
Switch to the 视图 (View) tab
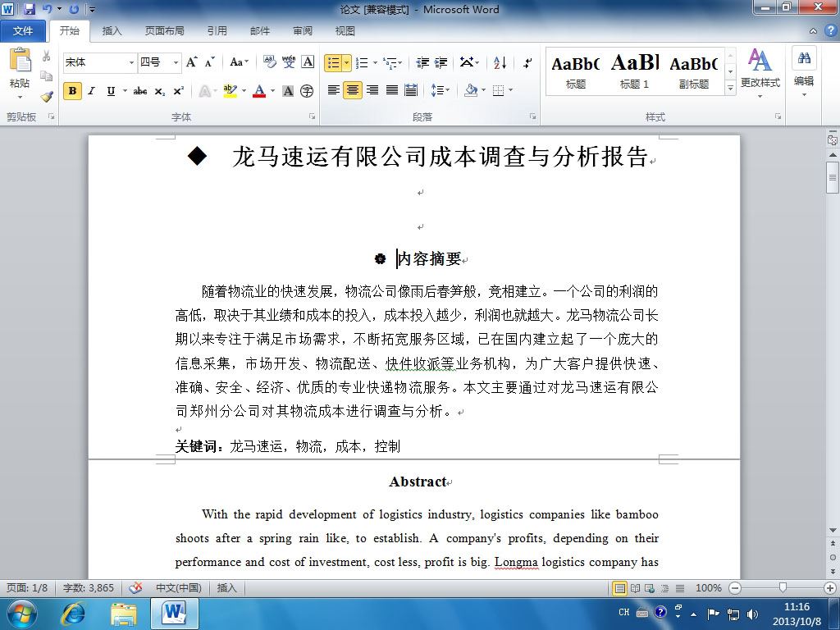(x=345, y=31)
